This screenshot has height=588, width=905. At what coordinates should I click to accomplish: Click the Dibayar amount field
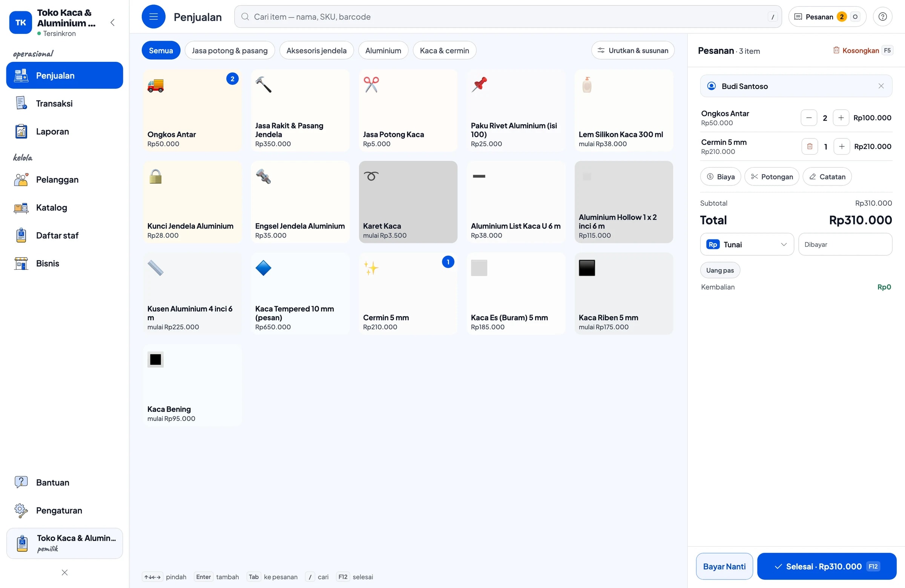pos(845,244)
